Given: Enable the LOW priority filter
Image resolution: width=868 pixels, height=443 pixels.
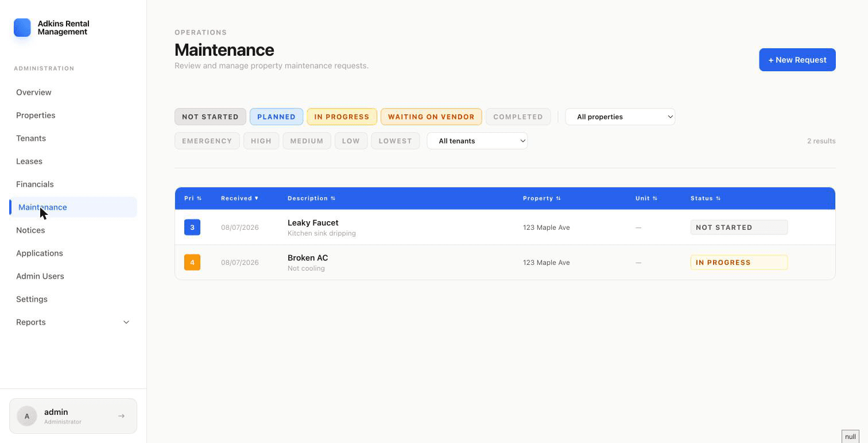Looking at the screenshot, I should pos(351,141).
